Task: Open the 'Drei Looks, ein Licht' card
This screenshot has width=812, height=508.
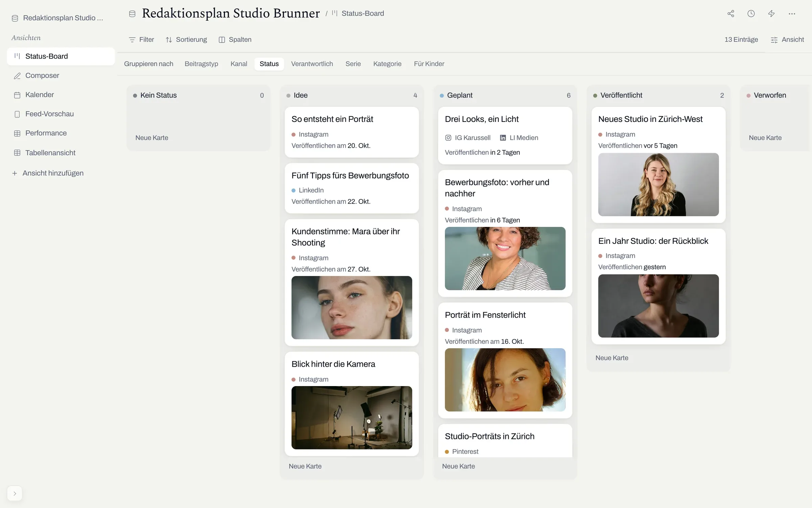Action: pyautogui.click(x=505, y=135)
